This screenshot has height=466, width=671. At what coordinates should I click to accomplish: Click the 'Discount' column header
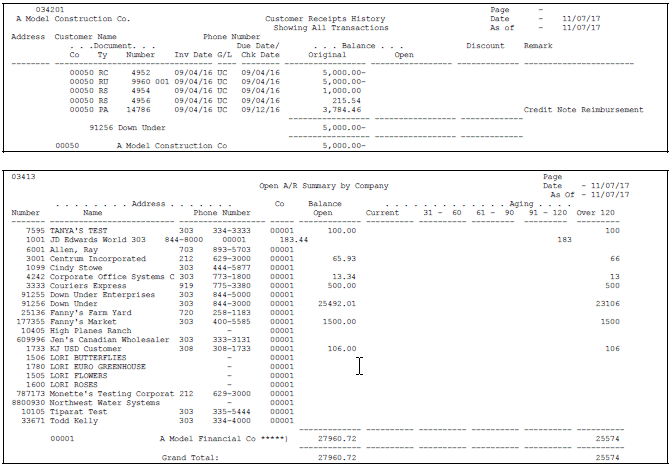(x=485, y=46)
